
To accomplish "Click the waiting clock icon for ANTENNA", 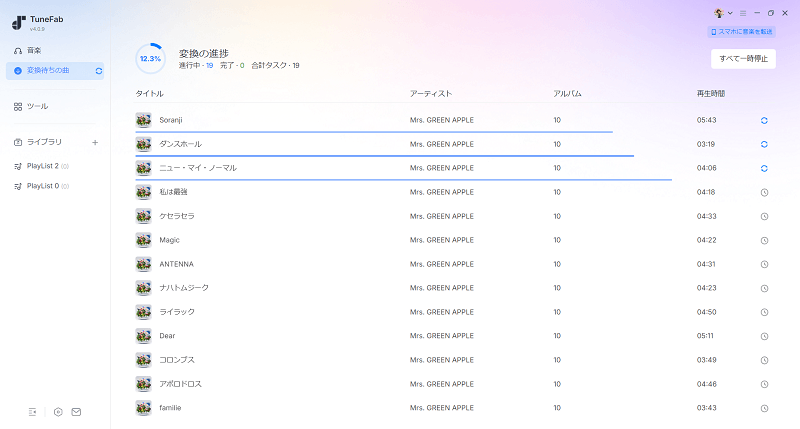I will [x=764, y=264].
